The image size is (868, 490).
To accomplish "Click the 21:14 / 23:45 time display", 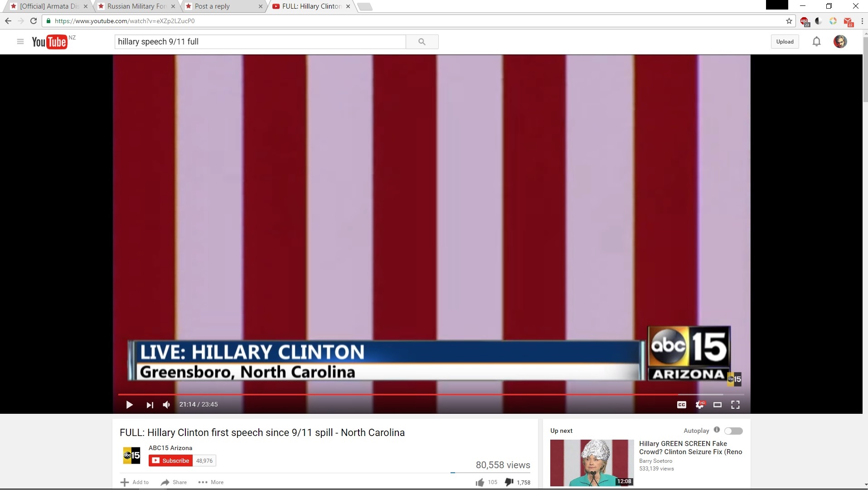I will (x=199, y=405).
